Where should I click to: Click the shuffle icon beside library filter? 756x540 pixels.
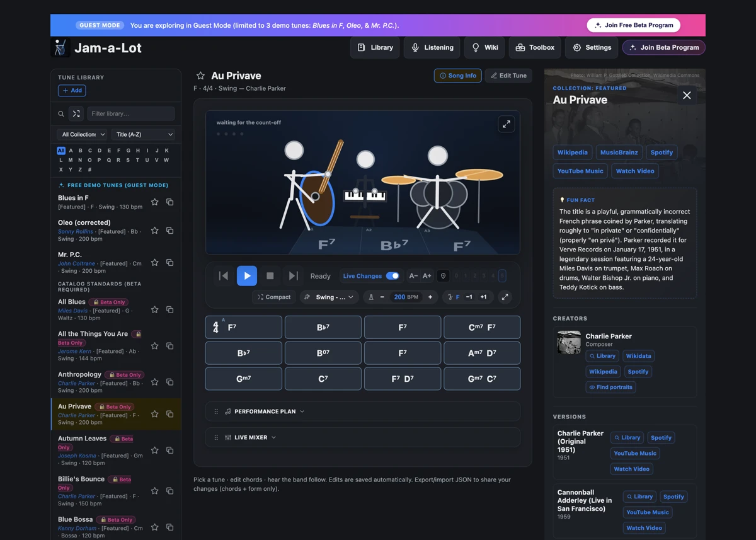click(76, 114)
